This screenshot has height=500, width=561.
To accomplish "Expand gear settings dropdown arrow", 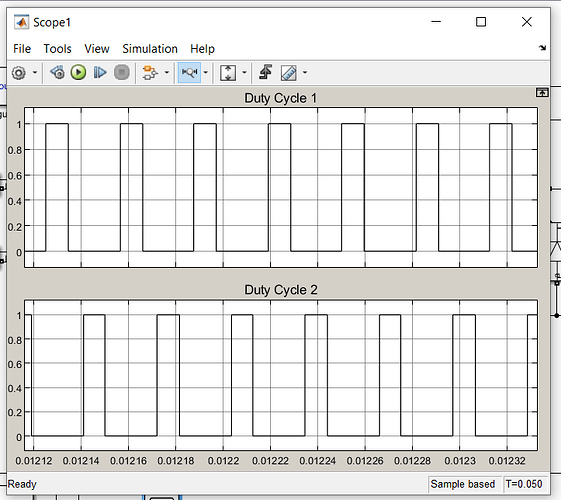I will 35,73.
